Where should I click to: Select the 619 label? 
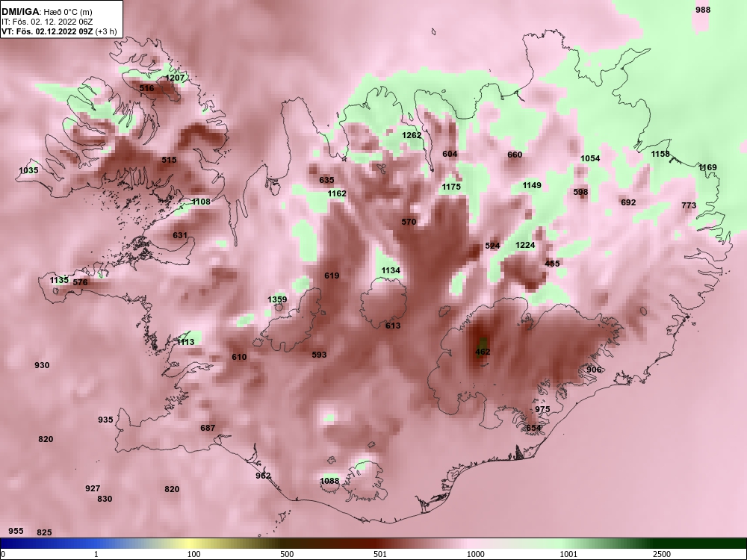[332, 276]
